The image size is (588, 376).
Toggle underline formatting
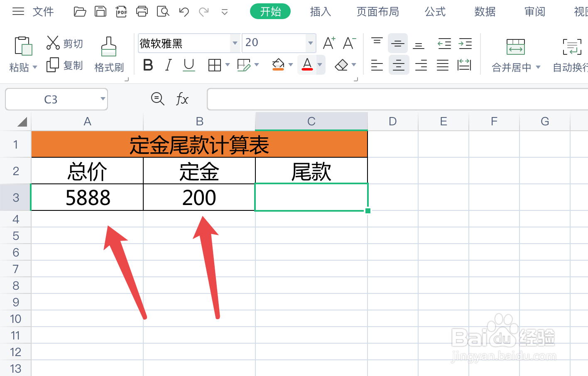189,65
